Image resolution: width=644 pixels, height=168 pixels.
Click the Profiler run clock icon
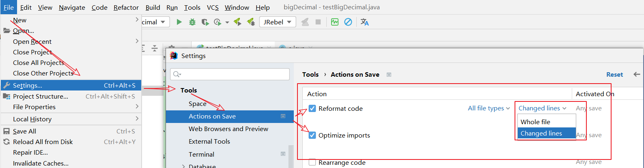[x=218, y=22]
